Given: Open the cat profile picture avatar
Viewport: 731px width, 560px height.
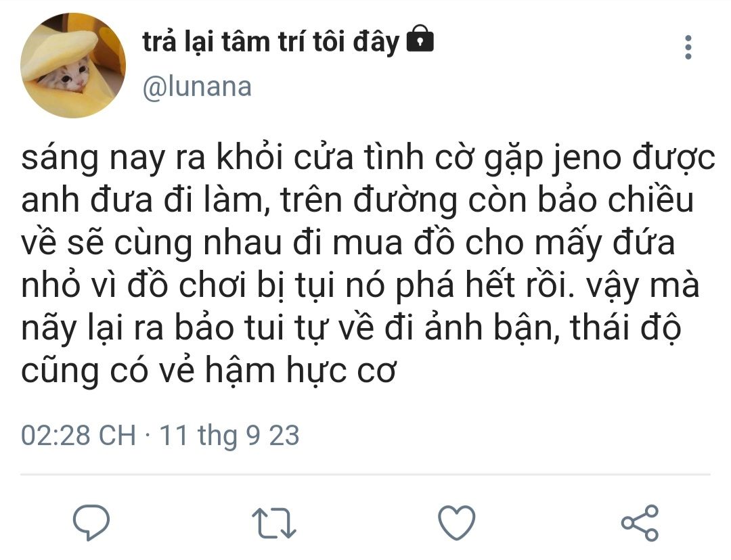Looking at the screenshot, I should coord(73,65).
